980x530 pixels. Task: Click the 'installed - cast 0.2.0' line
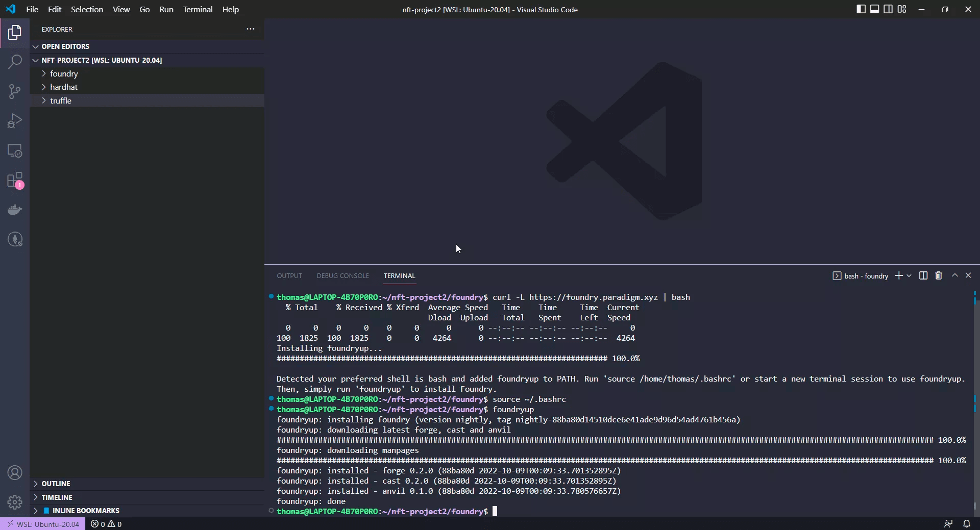(x=447, y=481)
